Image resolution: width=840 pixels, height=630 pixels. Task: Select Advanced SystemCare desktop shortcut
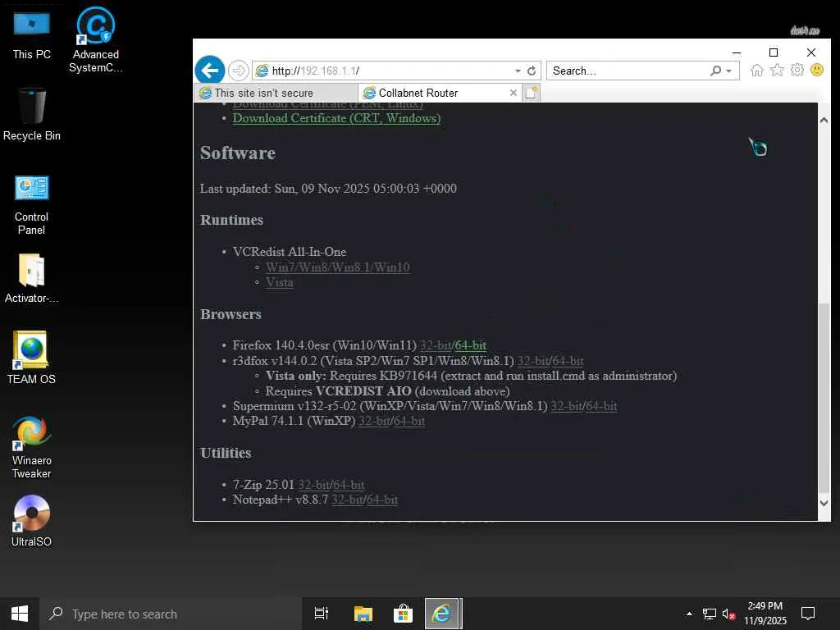click(95, 39)
